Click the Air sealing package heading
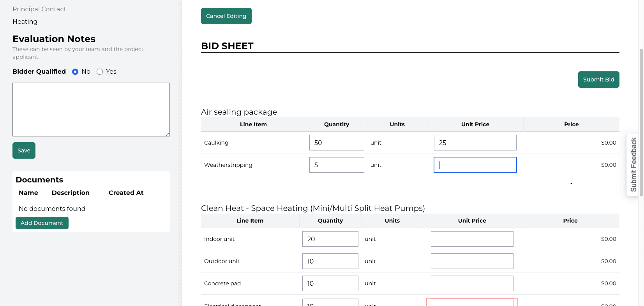The width and height of the screenshot is (644, 306). (239, 112)
